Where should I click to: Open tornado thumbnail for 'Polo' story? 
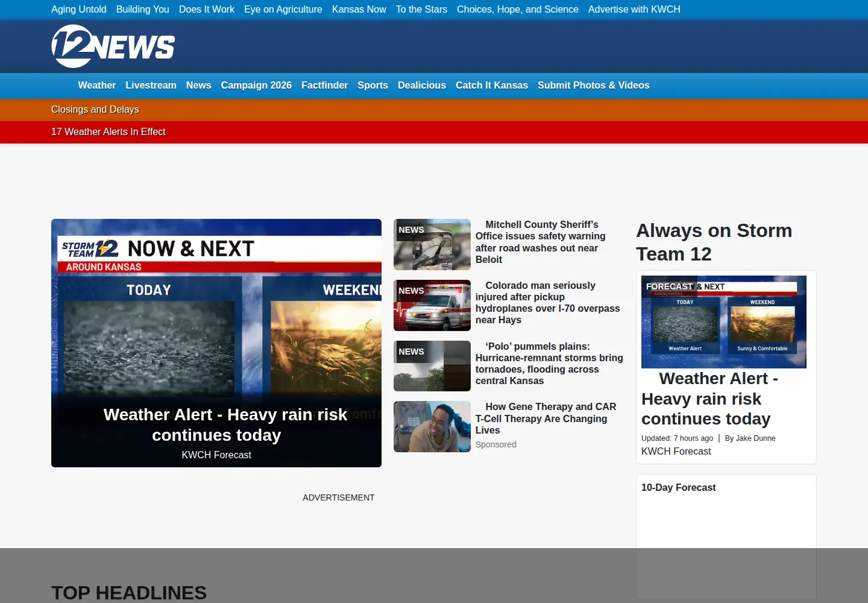pyautogui.click(x=432, y=367)
